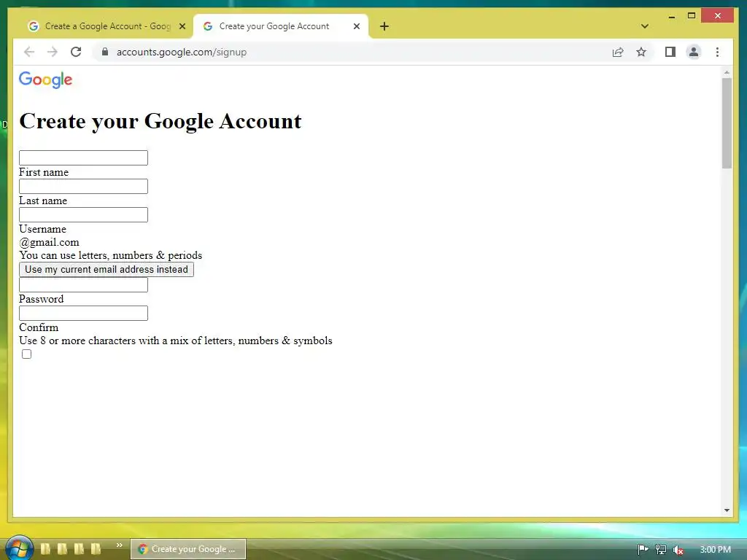Focus the Username field
The height and width of the screenshot is (560, 747).
83,215
